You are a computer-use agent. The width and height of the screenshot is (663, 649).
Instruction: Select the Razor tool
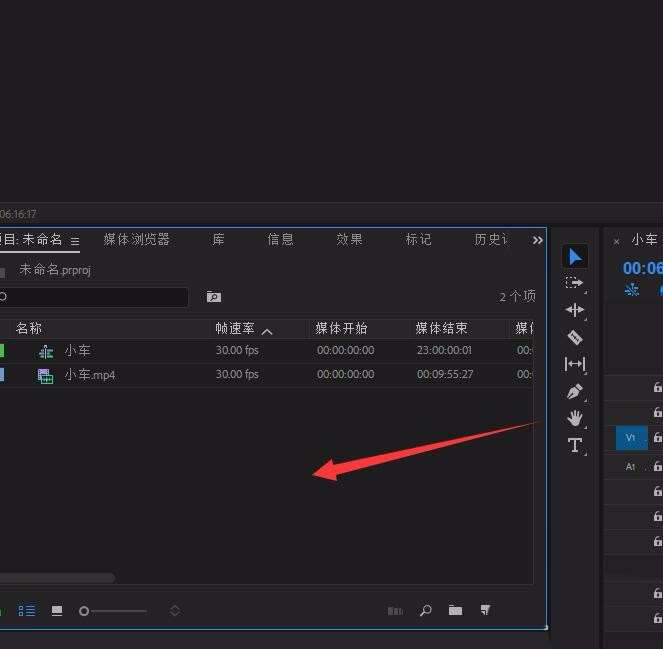pyautogui.click(x=575, y=337)
